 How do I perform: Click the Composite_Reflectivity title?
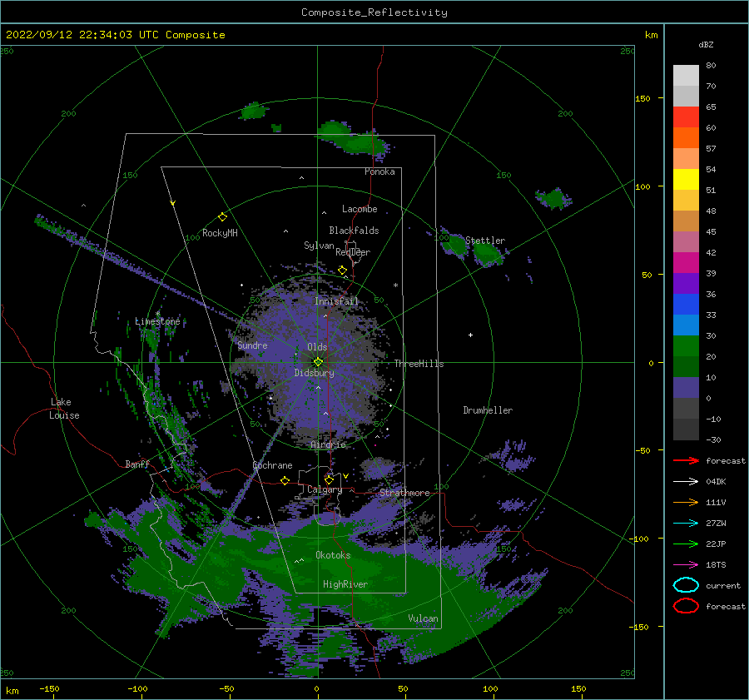374,12
